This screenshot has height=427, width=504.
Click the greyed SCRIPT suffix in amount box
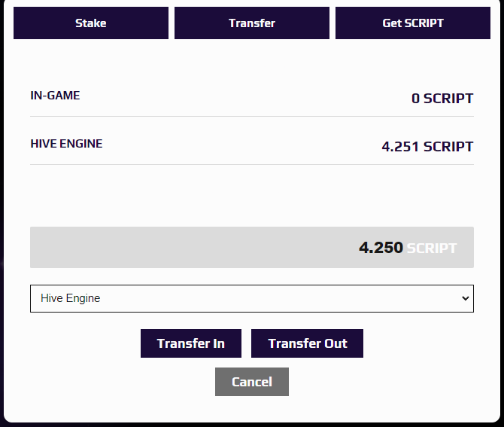click(432, 248)
